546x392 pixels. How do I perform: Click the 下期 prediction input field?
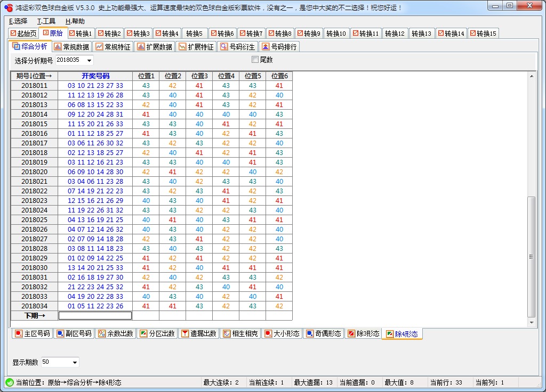[x=96, y=315]
